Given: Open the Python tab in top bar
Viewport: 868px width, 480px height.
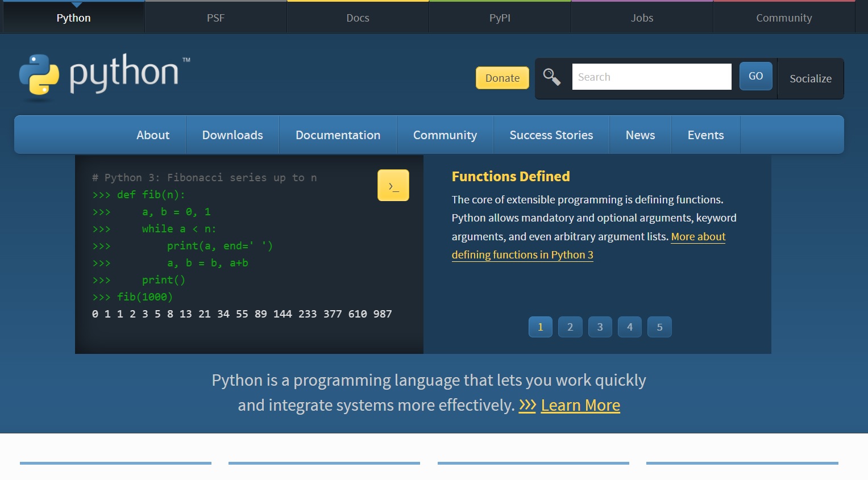Looking at the screenshot, I should (x=73, y=18).
